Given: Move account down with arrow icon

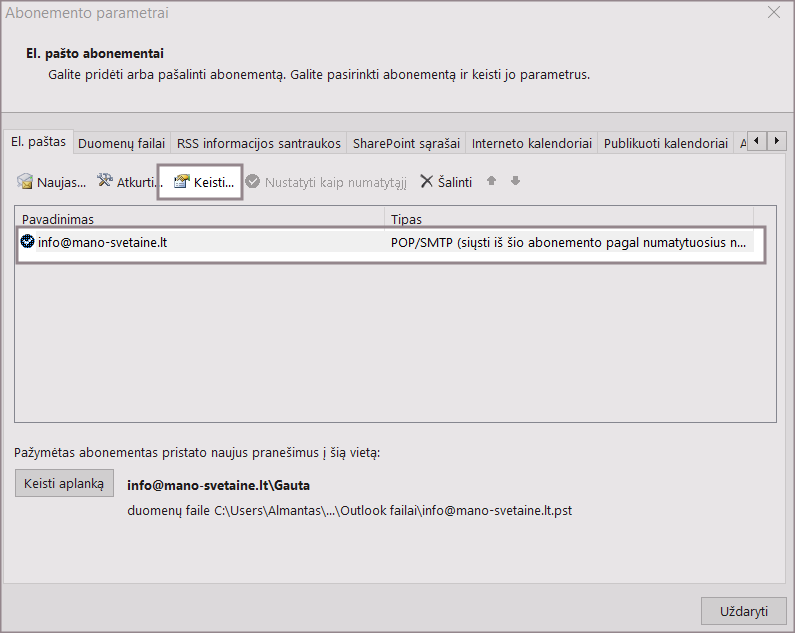Looking at the screenshot, I should coord(516,182).
